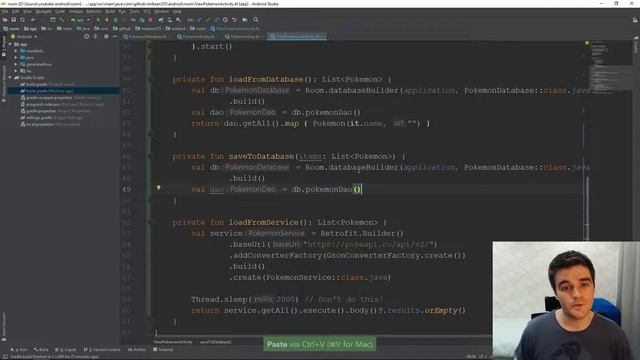Open the Run tool window button
This screenshot has height=360, width=640.
[20, 350]
